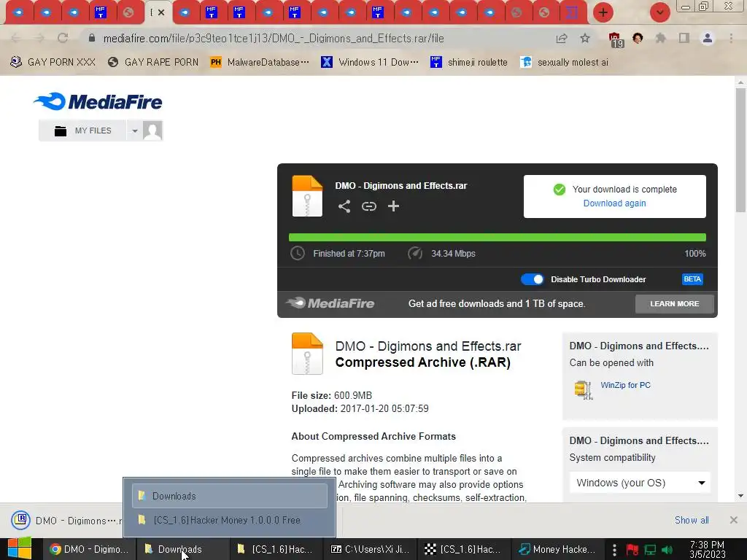Click the LEARN MORE button
The width and height of the screenshot is (747, 560).
pos(674,304)
